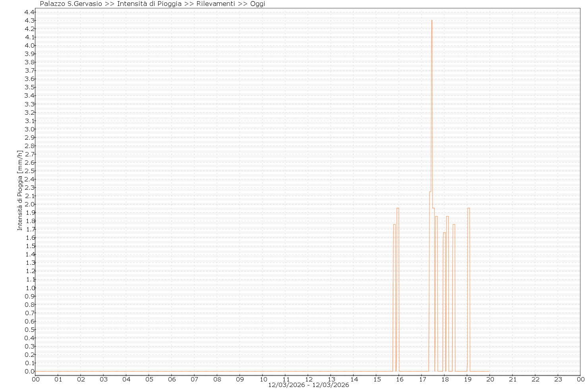
Task: Click the top of the rain bar just before 16
Action: [398, 208]
